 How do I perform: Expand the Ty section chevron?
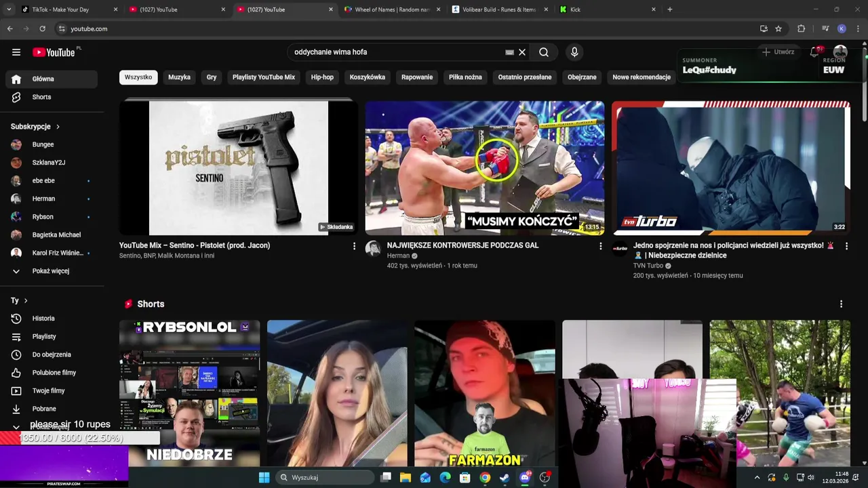coord(26,300)
